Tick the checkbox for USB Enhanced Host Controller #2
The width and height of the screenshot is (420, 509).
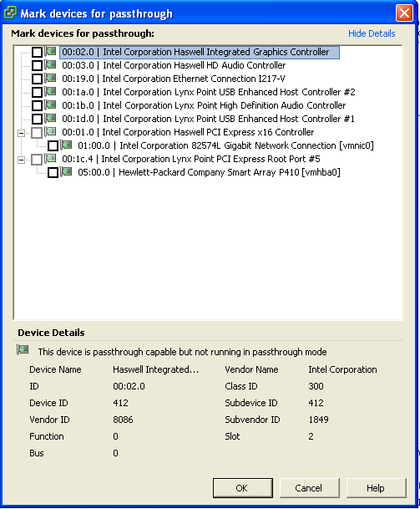(x=37, y=92)
